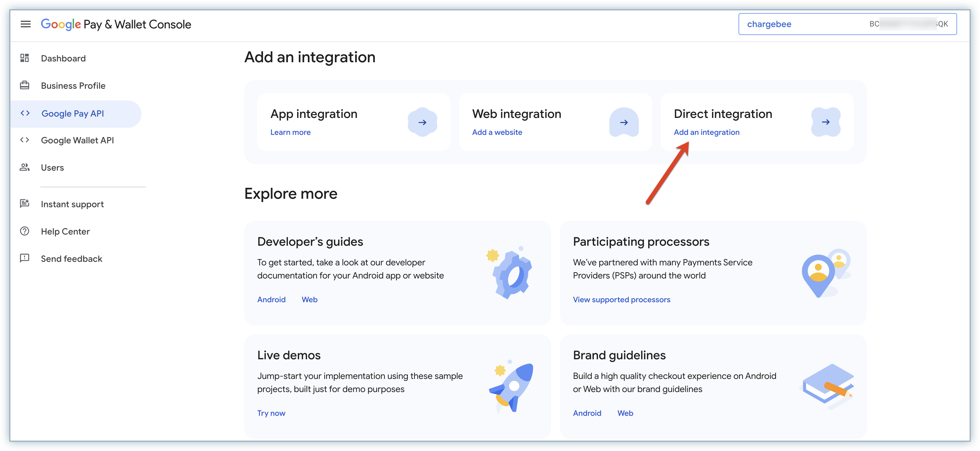Open Instant support in the sidebar
The image size is (980, 451).
click(x=76, y=204)
